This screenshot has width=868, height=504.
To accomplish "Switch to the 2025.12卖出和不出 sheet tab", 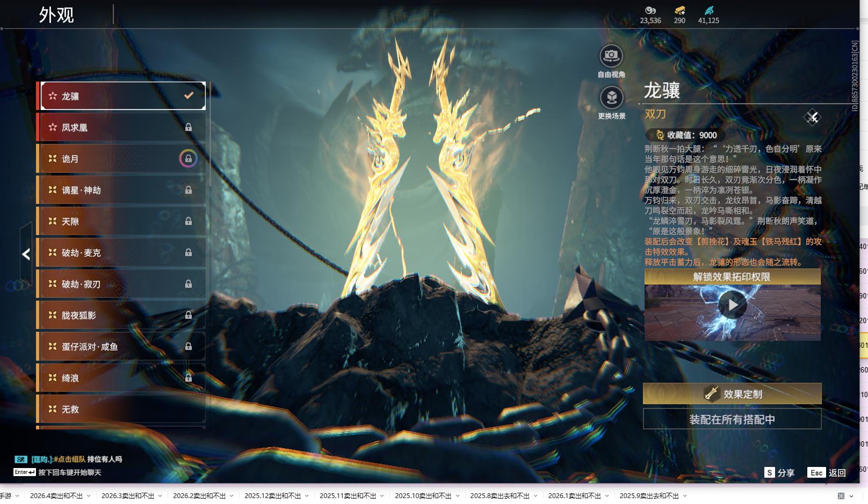I will 272,496.
